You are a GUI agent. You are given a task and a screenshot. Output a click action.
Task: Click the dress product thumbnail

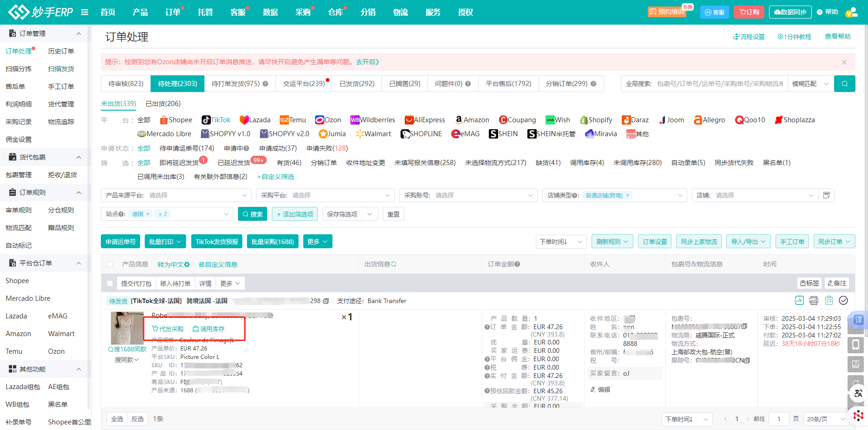127,328
